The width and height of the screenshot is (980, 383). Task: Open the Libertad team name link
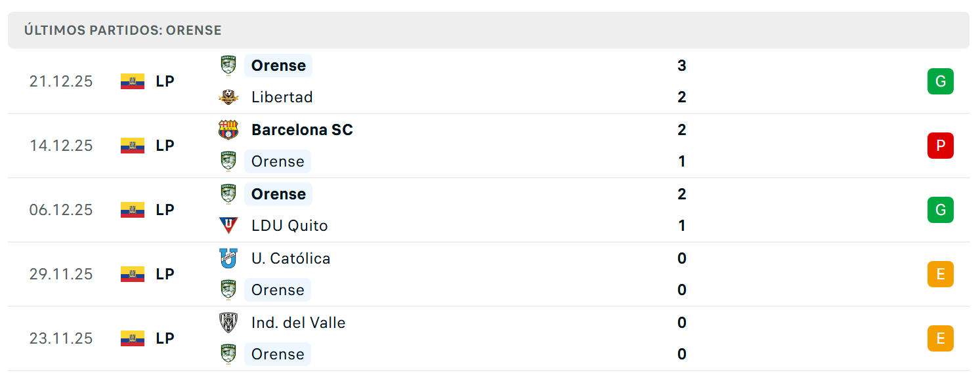(x=282, y=97)
